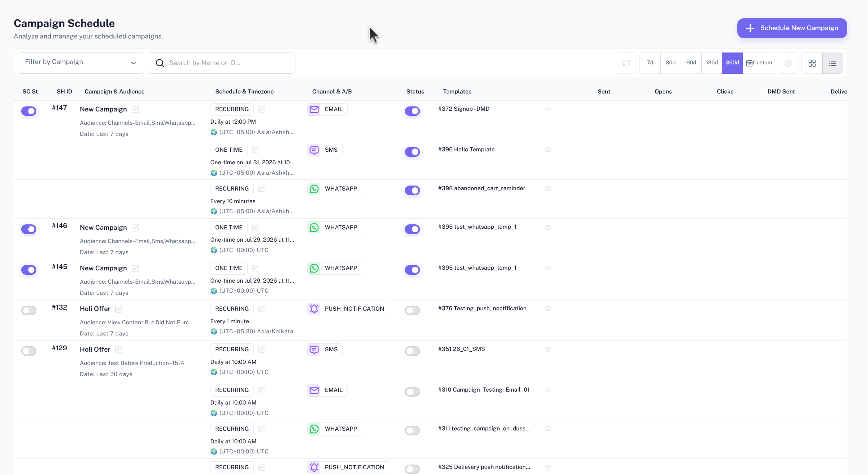The width and height of the screenshot is (868, 475).
Task: Edit the one-time schedule of campaign #145
Action: [x=256, y=268]
